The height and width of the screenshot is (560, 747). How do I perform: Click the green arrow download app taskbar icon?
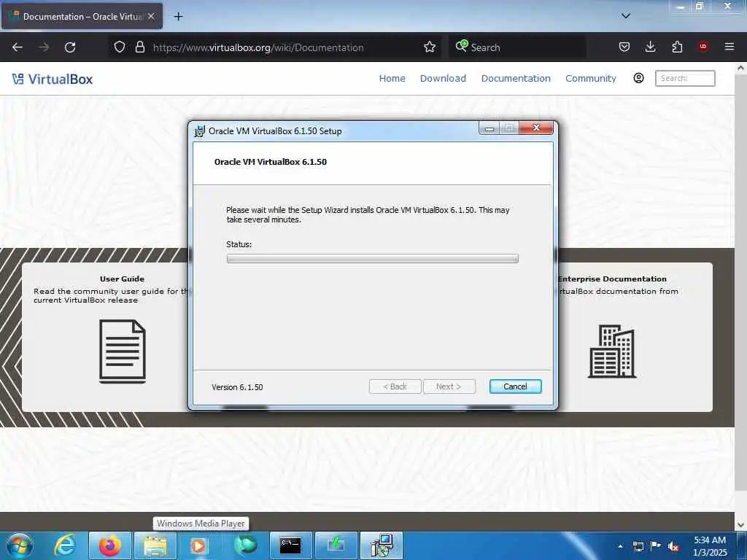click(x=336, y=545)
